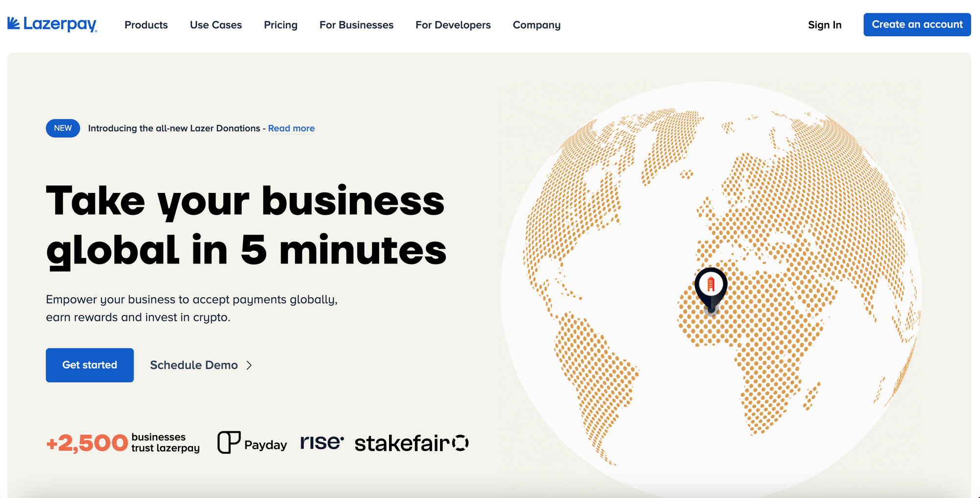Click the Get started button
This screenshot has height=498, width=980.
(x=89, y=365)
